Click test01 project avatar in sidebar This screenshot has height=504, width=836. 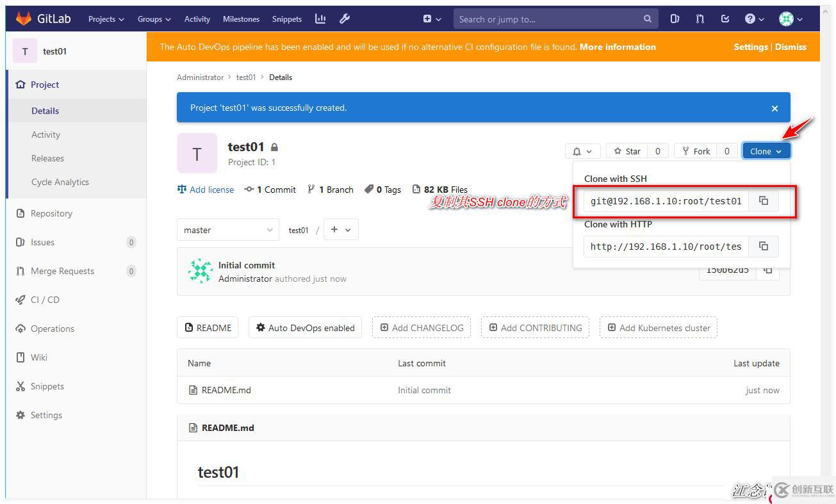[25, 51]
